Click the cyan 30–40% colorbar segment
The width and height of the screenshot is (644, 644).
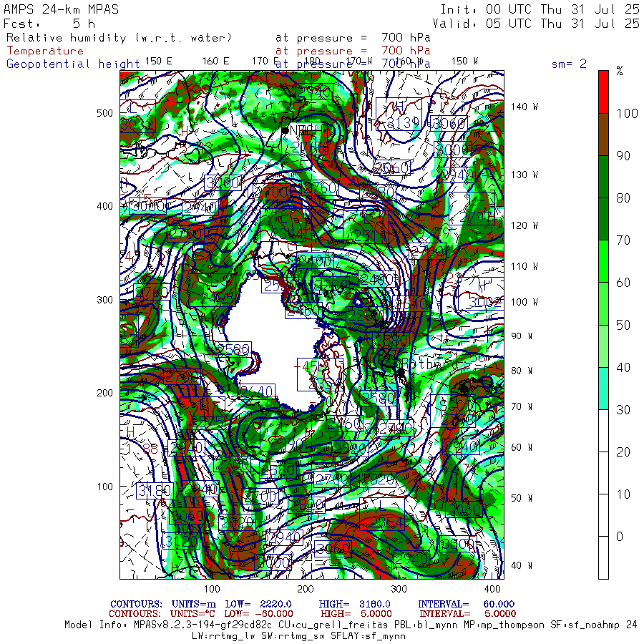[x=603, y=388]
